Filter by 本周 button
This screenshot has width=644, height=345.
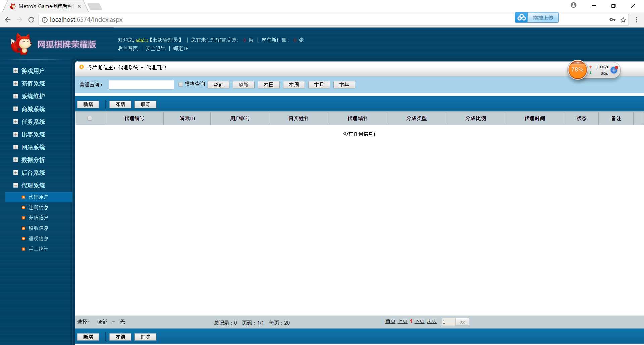294,85
